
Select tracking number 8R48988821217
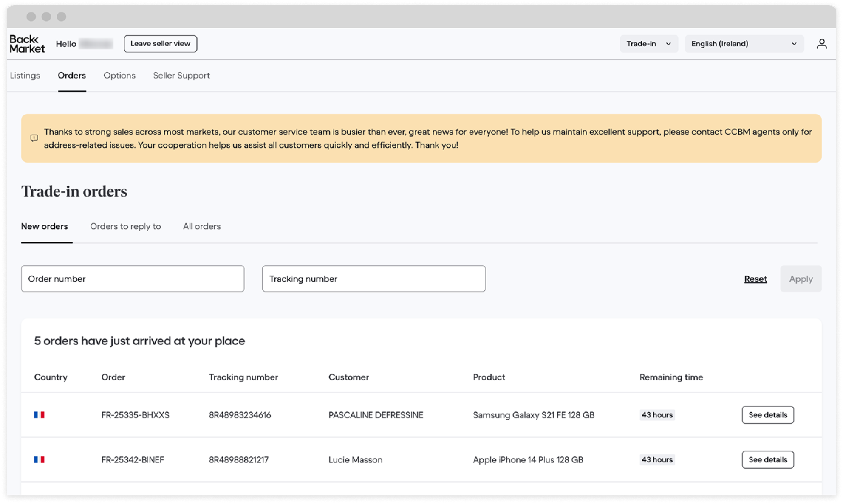coord(238,459)
